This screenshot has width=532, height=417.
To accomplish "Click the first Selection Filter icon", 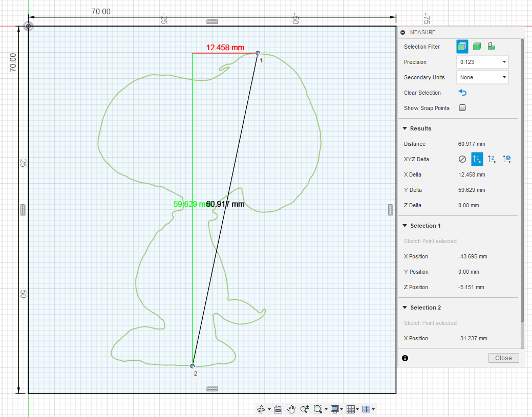I will (462, 46).
